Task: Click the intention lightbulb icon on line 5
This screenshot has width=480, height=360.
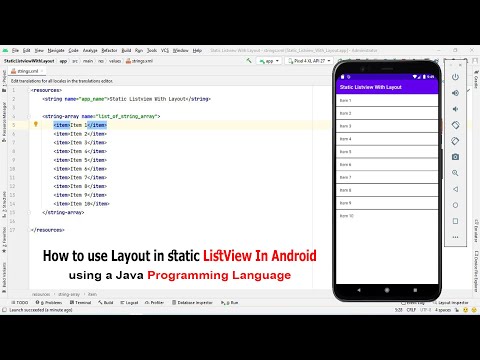Action: (36, 124)
